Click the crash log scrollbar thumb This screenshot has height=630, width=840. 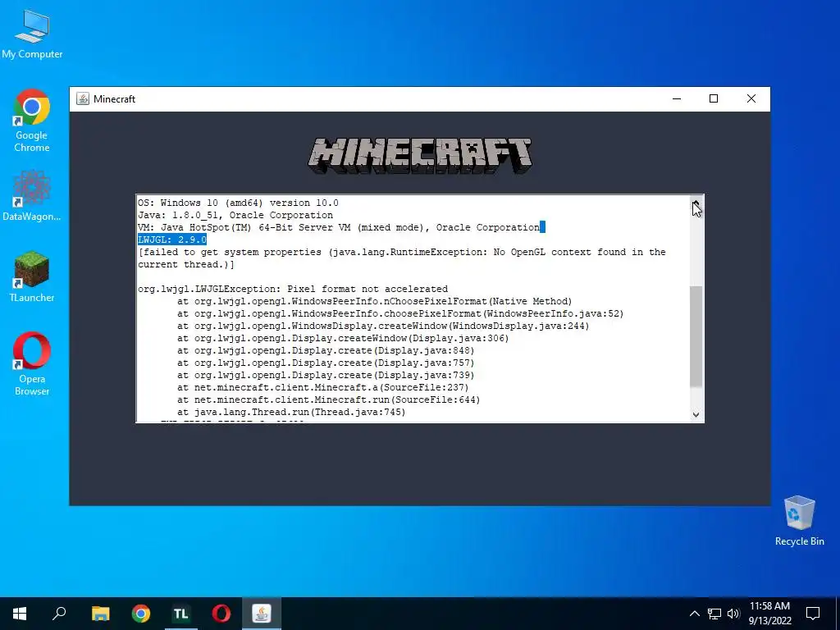(x=696, y=336)
